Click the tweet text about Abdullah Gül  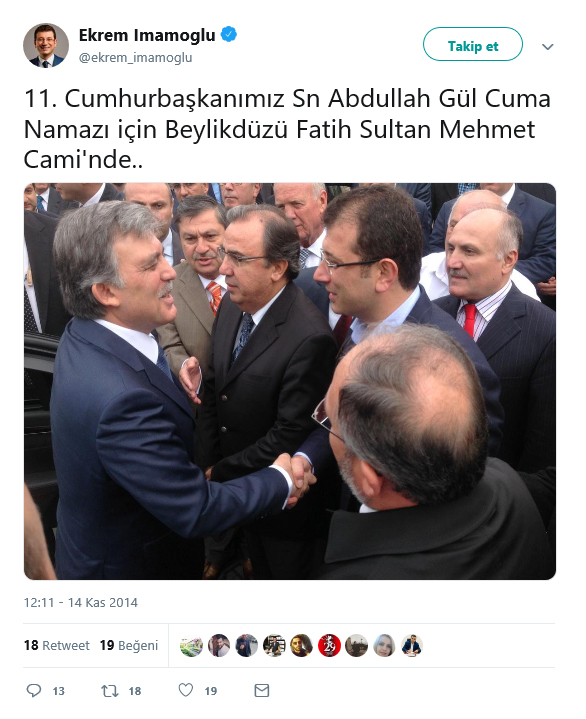287,129
